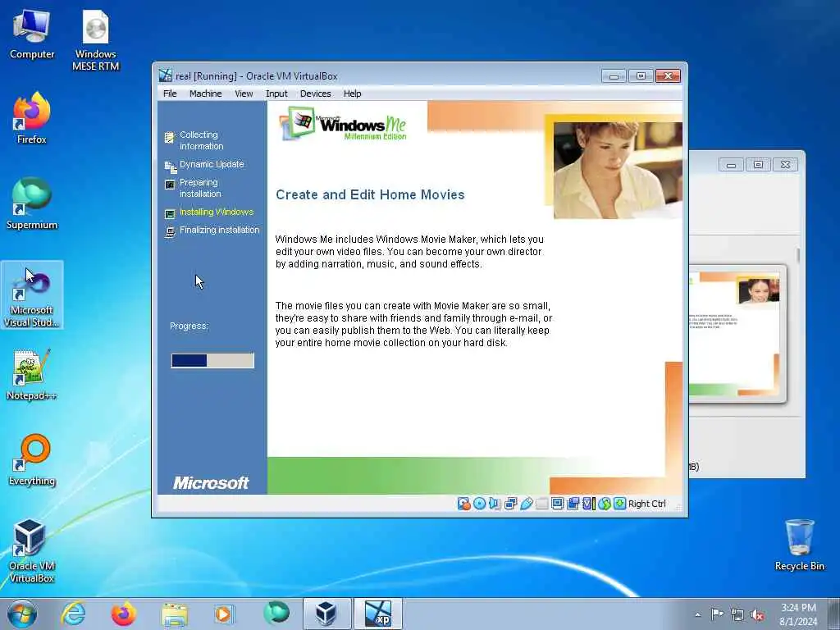
Task: Click the VirtualBox title bar window icon
Action: click(x=166, y=75)
